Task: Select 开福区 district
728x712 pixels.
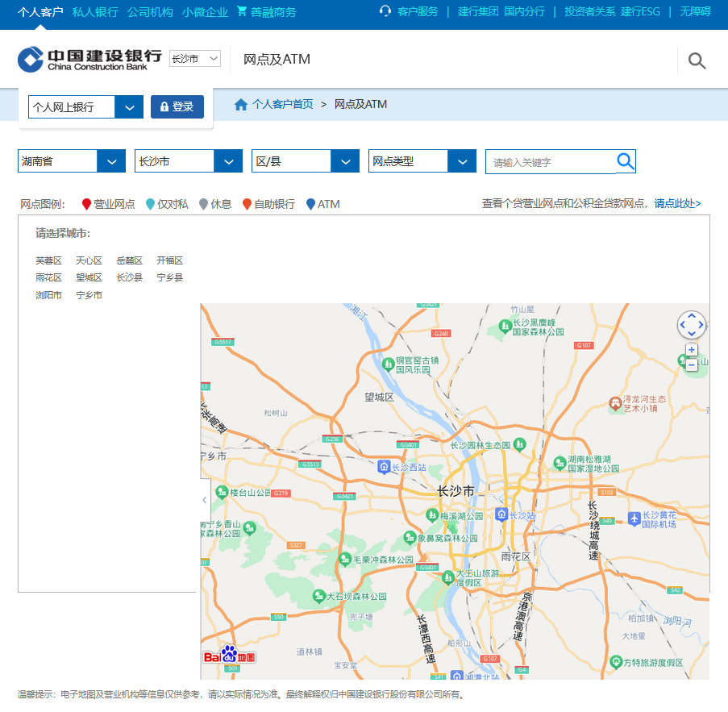Action: (170, 260)
